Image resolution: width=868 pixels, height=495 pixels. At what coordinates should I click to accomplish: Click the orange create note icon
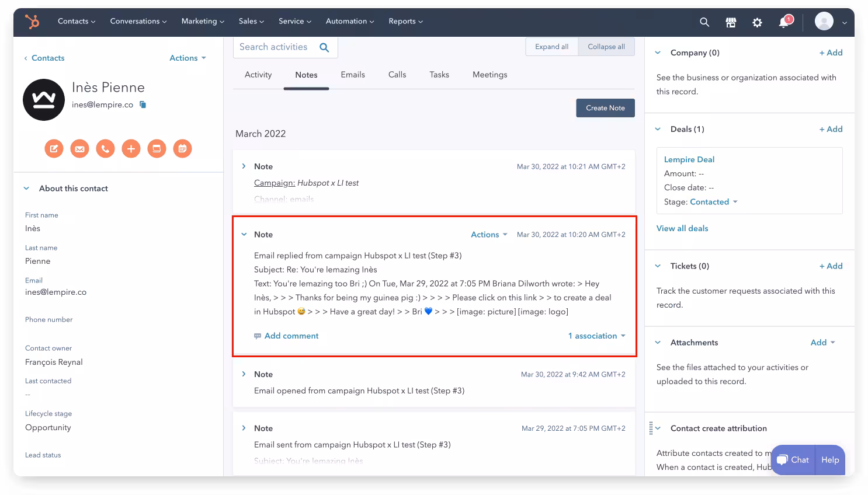(x=54, y=149)
